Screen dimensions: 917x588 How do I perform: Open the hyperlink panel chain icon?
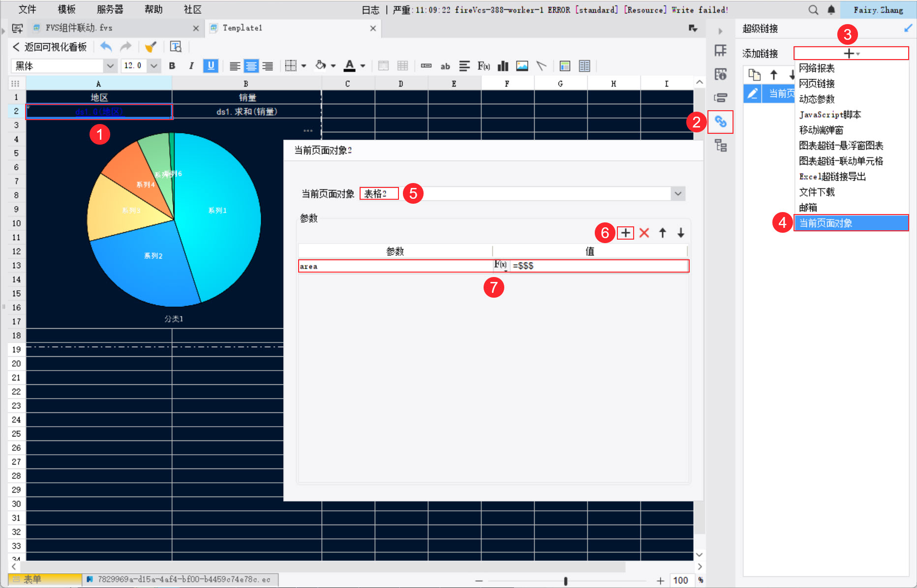click(x=721, y=122)
